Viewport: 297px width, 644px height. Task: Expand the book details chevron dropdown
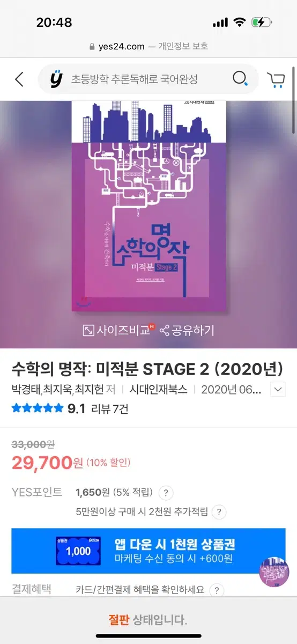(x=278, y=390)
